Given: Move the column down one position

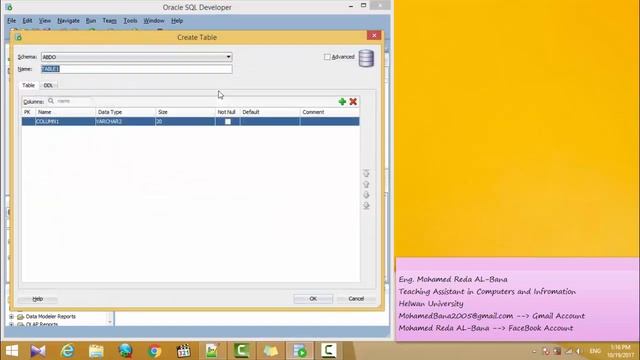Looking at the screenshot, I should [x=366, y=195].
